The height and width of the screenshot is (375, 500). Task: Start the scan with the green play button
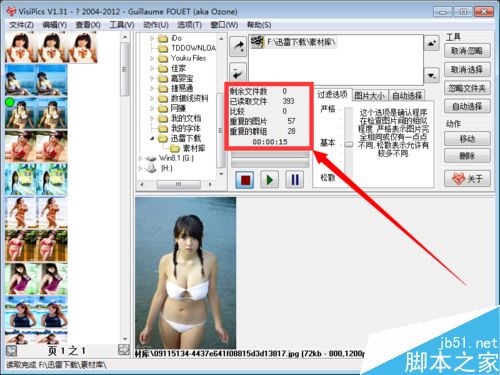[x=270, y=180]
